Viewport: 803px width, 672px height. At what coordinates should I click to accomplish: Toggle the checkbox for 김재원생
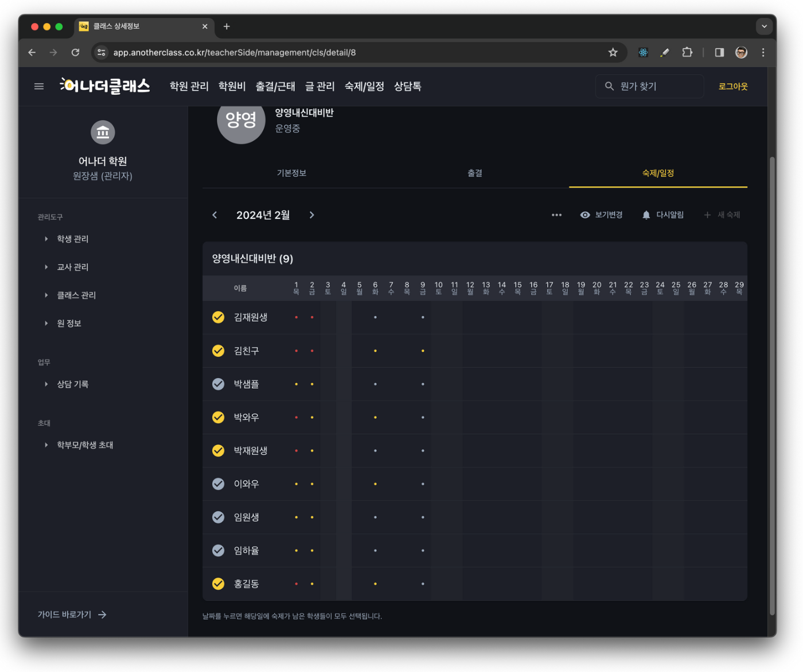click(x=218, y=317)
